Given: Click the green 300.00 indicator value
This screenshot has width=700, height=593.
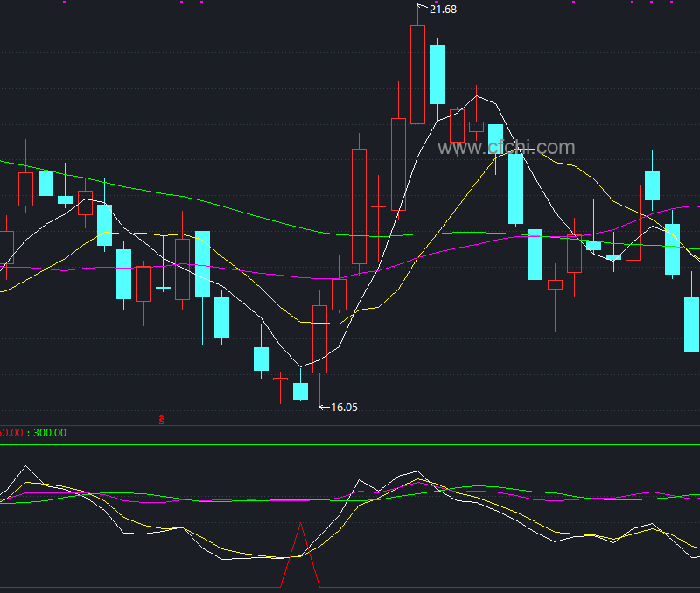Looking at the screenshot, I should tap(50, 433).
